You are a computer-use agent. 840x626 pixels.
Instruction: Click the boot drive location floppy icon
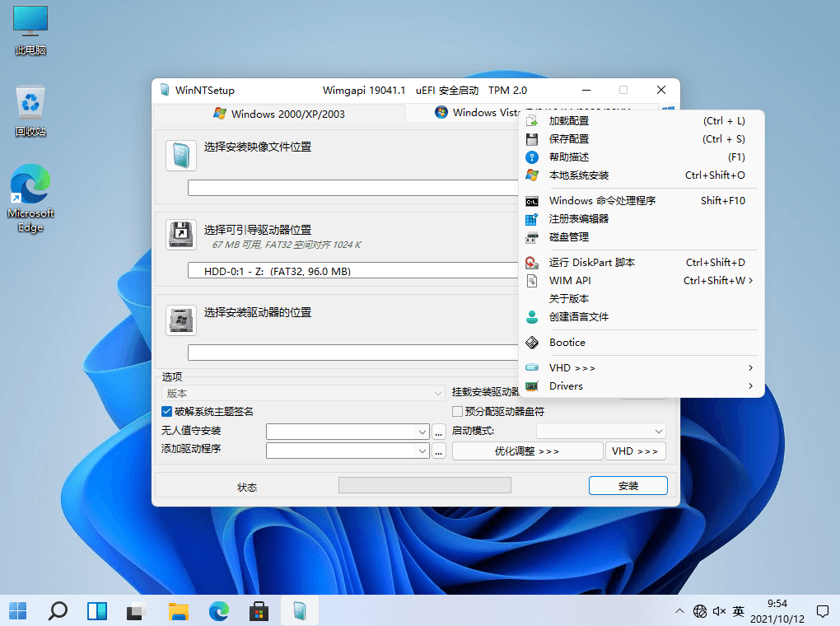[181, 235]
